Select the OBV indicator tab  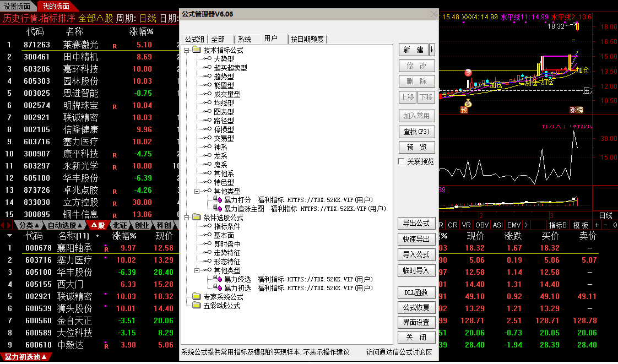coord(482,225)
